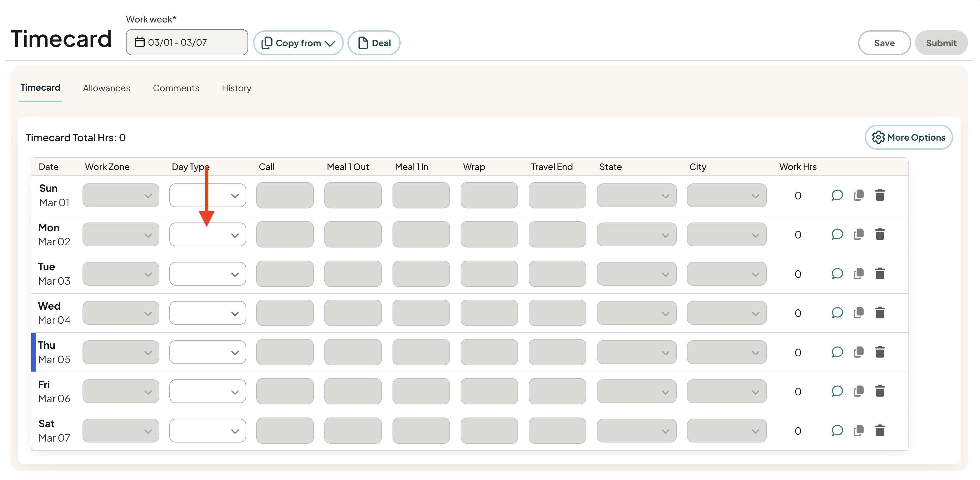This screenshot has width=980, height=480.
Task: Expand the State dropdown for Mon Mar 02
Action: (637, 235)
